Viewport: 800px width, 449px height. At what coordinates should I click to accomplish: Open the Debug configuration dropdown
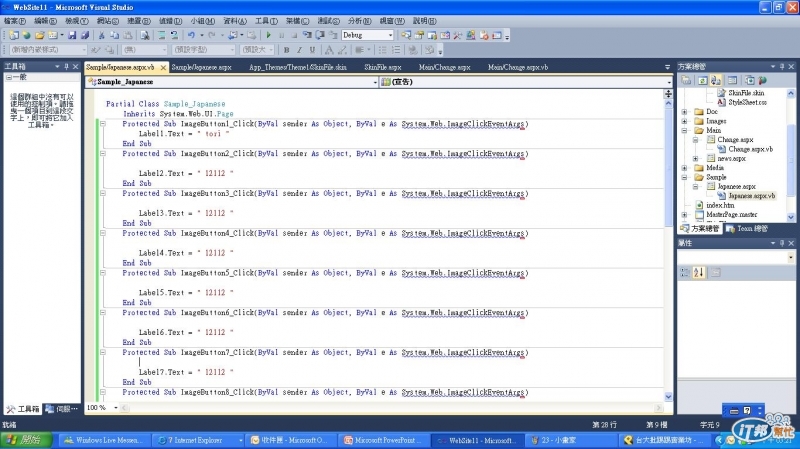coord(390,35)
